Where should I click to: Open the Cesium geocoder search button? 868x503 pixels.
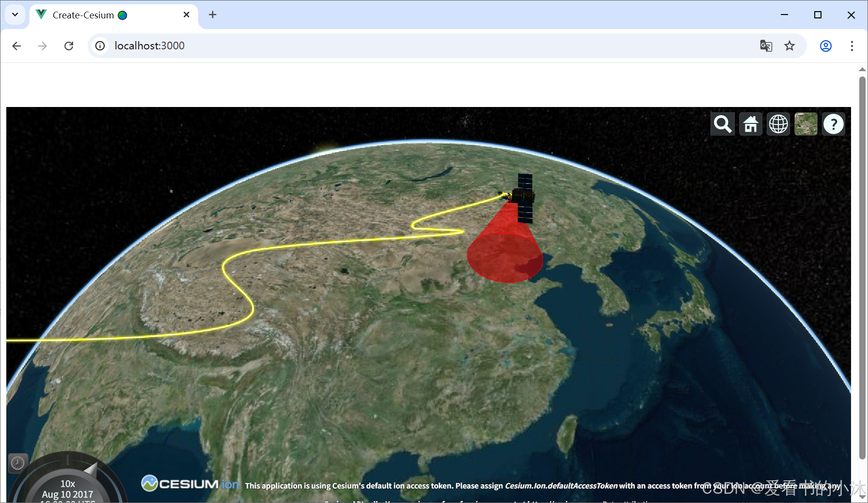(723, 124)
